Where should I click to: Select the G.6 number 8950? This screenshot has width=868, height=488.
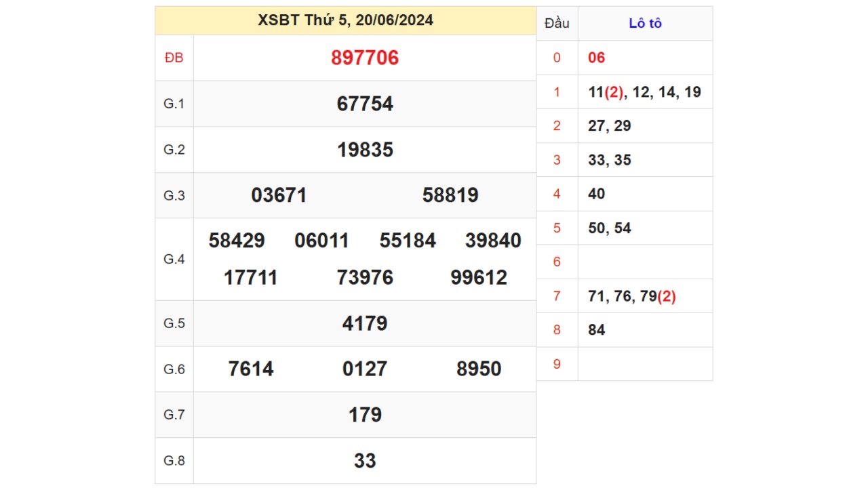[x=479, y=369]
